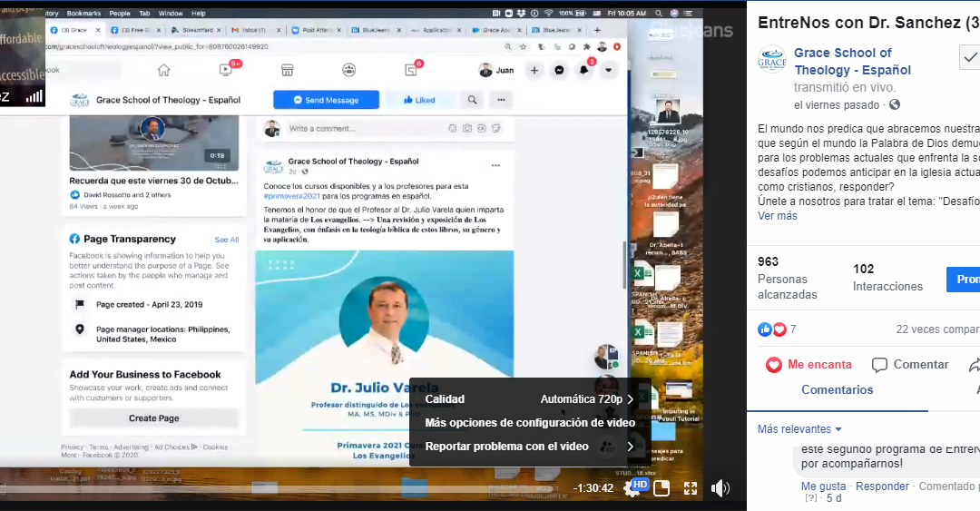Enter fullscreen video mode

tap(691, 488)
